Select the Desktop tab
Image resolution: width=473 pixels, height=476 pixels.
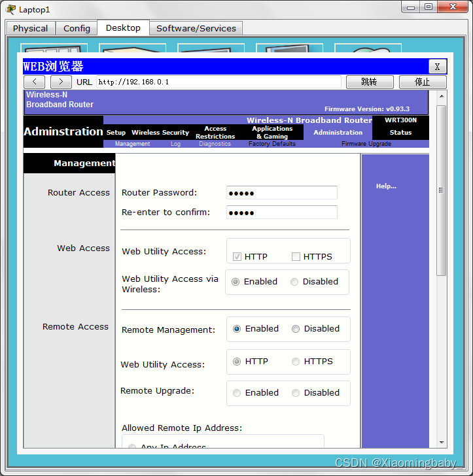click(x=123, y=28)
